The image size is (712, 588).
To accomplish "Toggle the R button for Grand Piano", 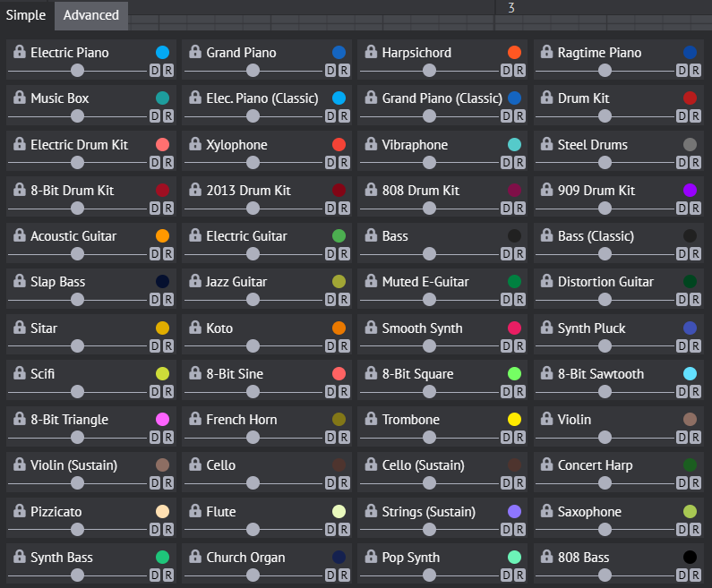I will (344, 71).
